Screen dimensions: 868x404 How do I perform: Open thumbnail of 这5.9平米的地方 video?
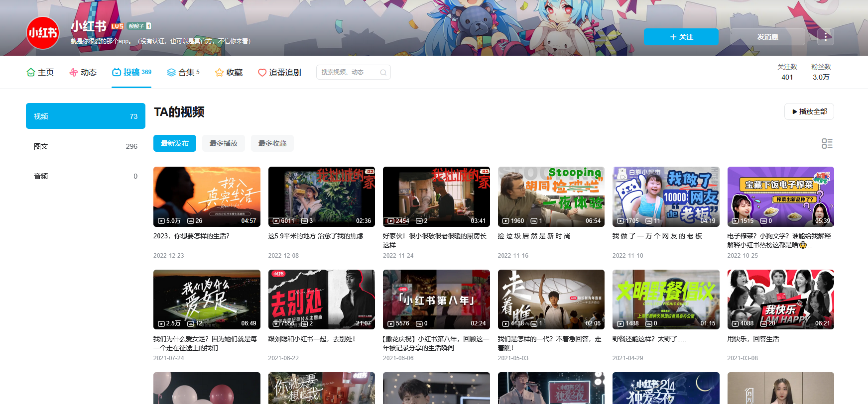(x=322, y=197)
